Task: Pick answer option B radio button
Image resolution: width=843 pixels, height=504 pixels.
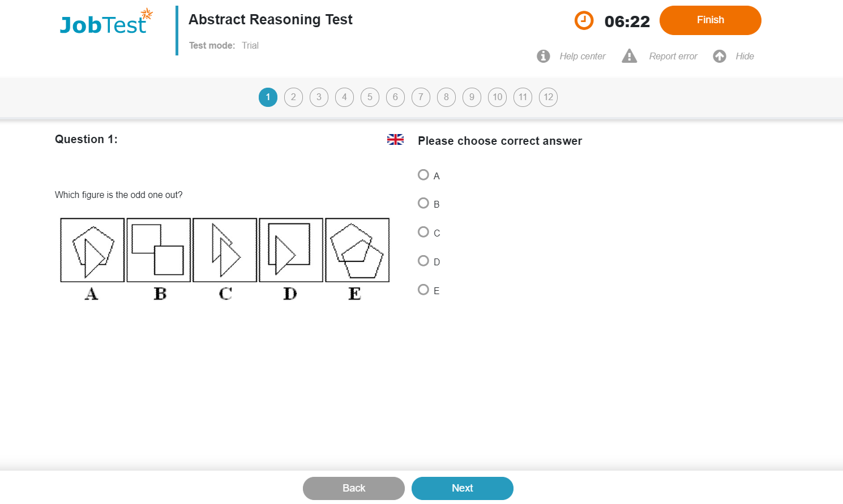Action: coord(423,203)
